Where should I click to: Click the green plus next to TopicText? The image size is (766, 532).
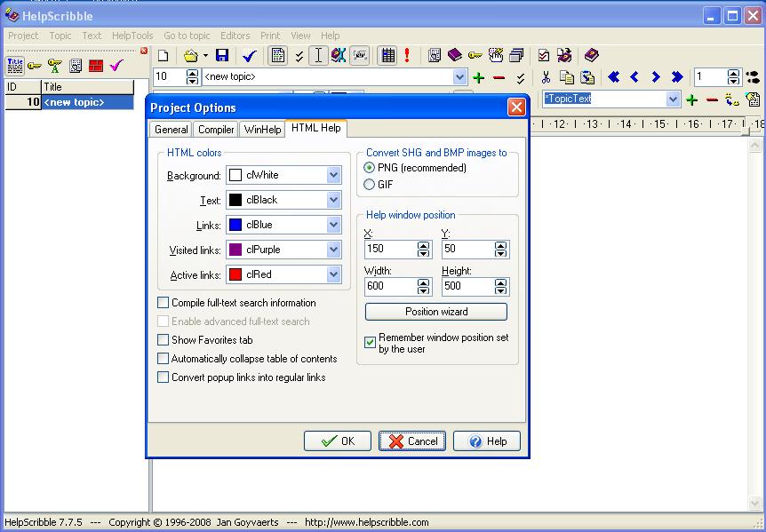(691, 100)
